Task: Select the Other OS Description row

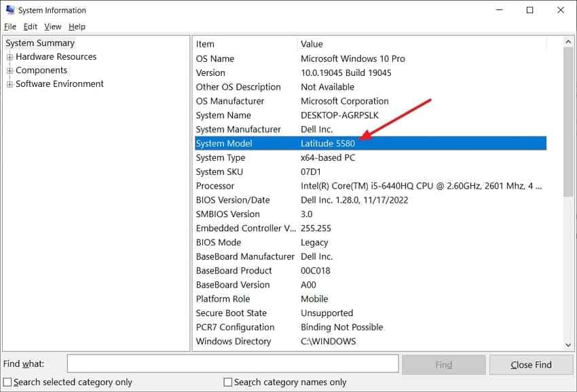Action: pyautogui.click(x=371, y=87)
